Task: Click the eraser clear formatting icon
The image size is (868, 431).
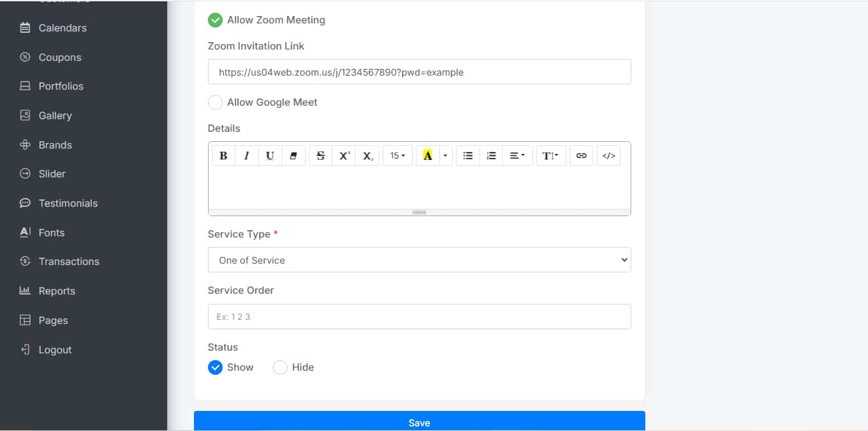Action: [x=293, y=156]
